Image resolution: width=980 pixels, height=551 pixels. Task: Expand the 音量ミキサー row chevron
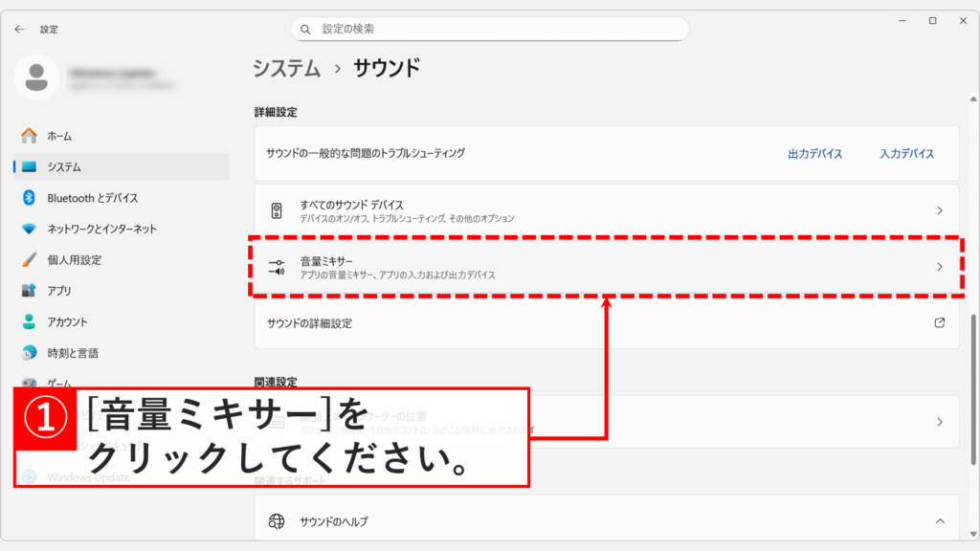(x=941, y=265)
